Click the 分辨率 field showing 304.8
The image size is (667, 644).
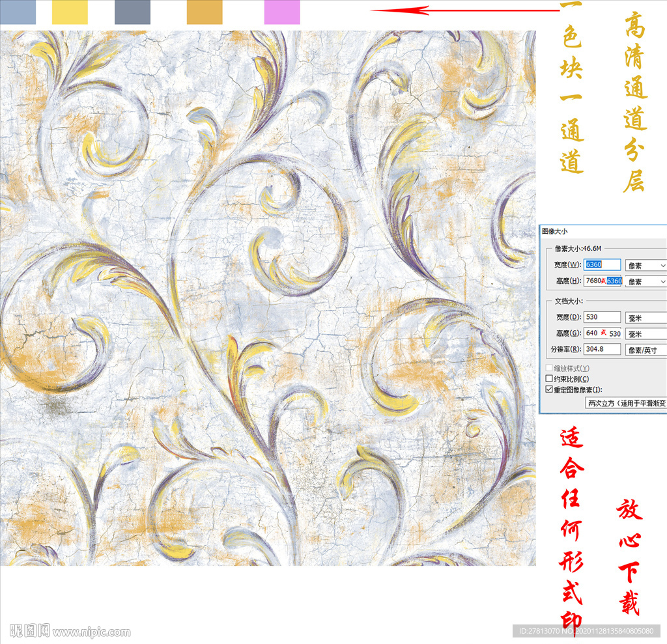pyautogui.click(x=602, y=349)
